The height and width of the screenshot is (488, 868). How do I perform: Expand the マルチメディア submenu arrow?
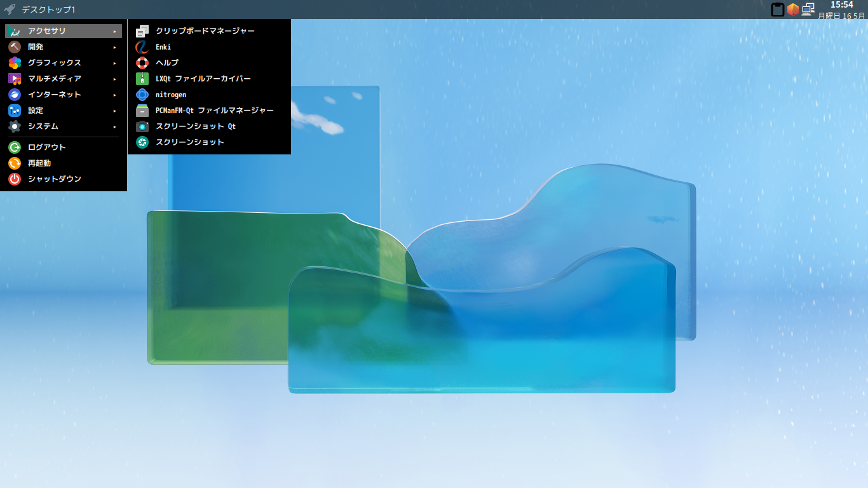pyautogui.click(x=115, y=79)
